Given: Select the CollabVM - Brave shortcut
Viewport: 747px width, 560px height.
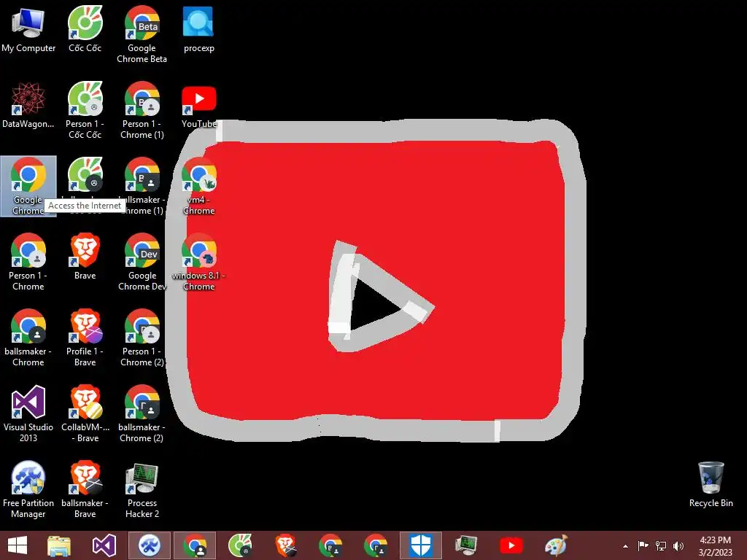Looking at the screenshot, I should (x=85, y=413).
